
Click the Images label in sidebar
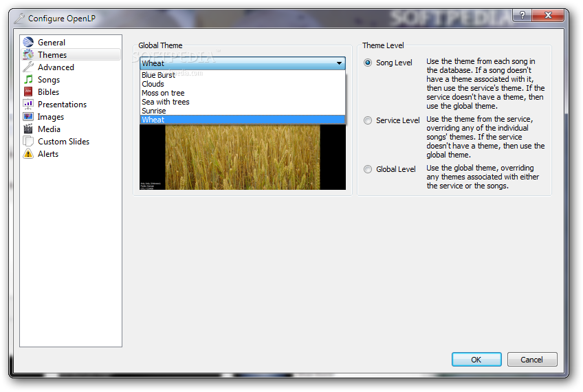51,117
